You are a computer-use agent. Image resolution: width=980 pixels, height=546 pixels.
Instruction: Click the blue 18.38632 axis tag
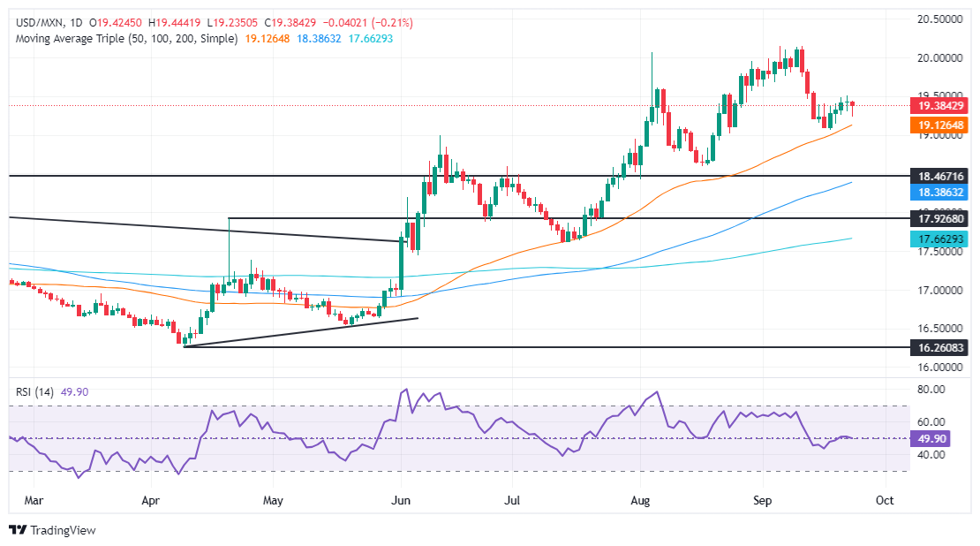tap(939, 192)
